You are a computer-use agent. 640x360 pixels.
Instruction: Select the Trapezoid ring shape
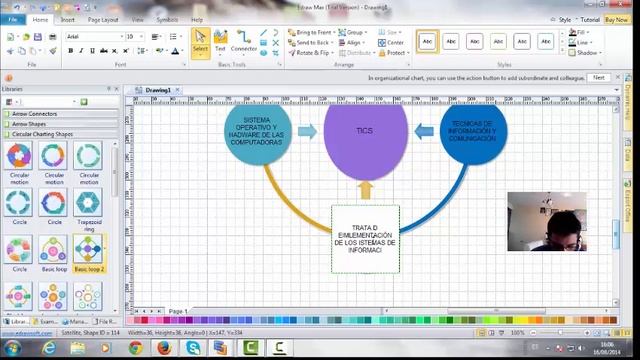click(88, 203)
